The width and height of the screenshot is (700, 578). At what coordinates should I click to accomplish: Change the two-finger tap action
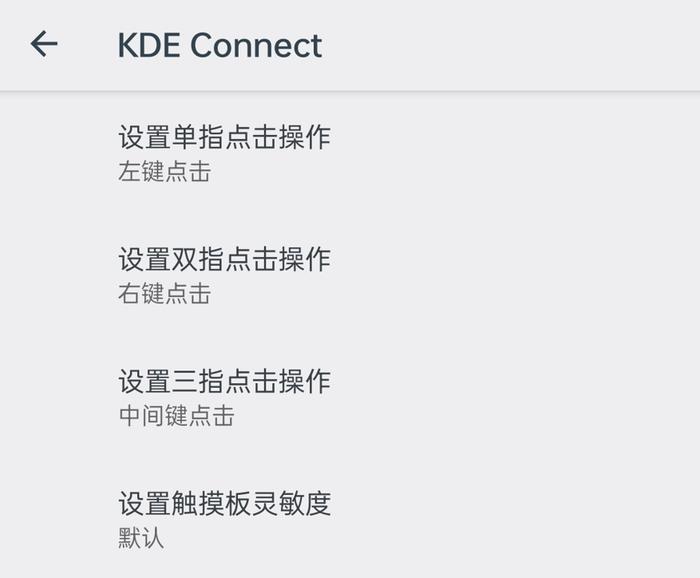point(350,274)
